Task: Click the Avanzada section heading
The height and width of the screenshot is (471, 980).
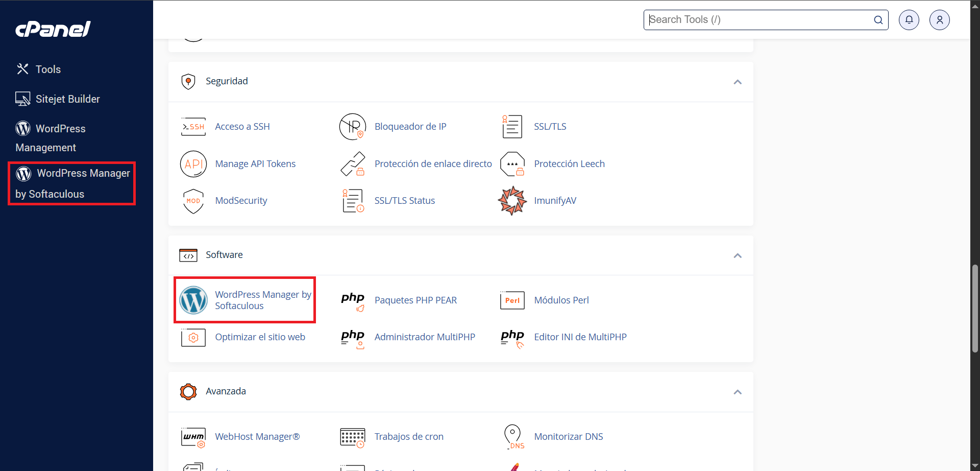Action: tap(226, 391)
